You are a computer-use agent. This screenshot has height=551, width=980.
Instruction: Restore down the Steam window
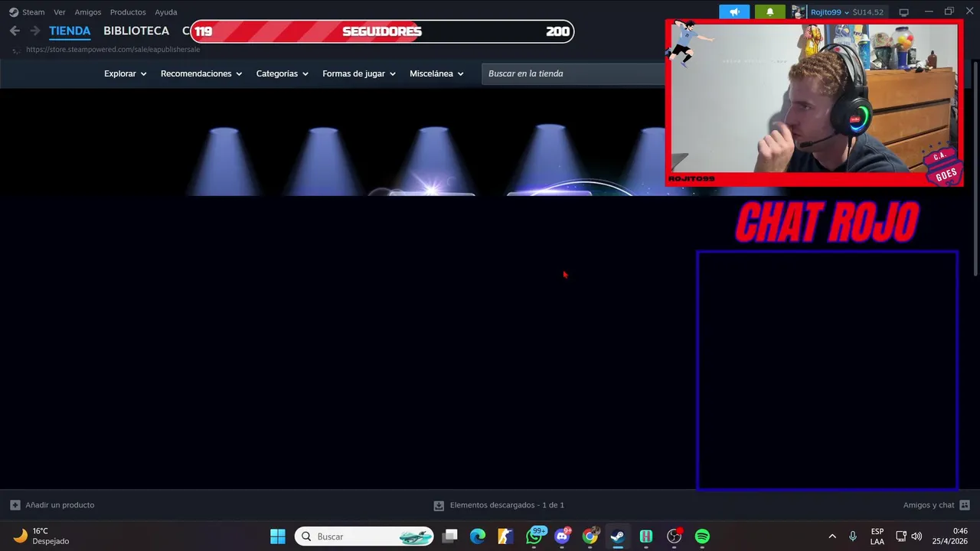click(x=949, y=11)
